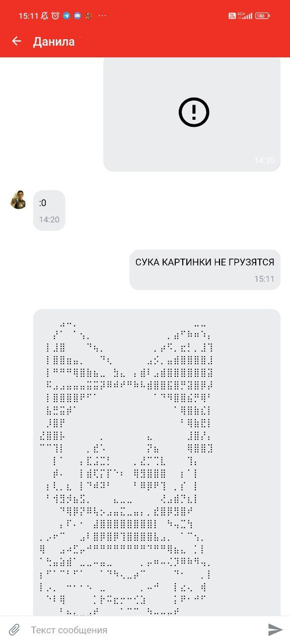
Task: Select the "СУКА КАРТИНКИ НЕ ГРУЗЯТСЯ" message
Action: click(205, 270)
